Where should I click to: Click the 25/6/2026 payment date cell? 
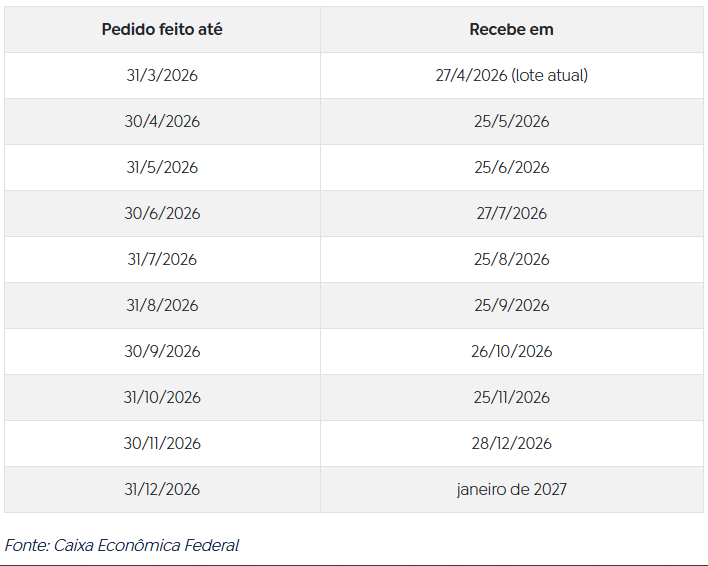pyautogui.click(x=511, y=167)
